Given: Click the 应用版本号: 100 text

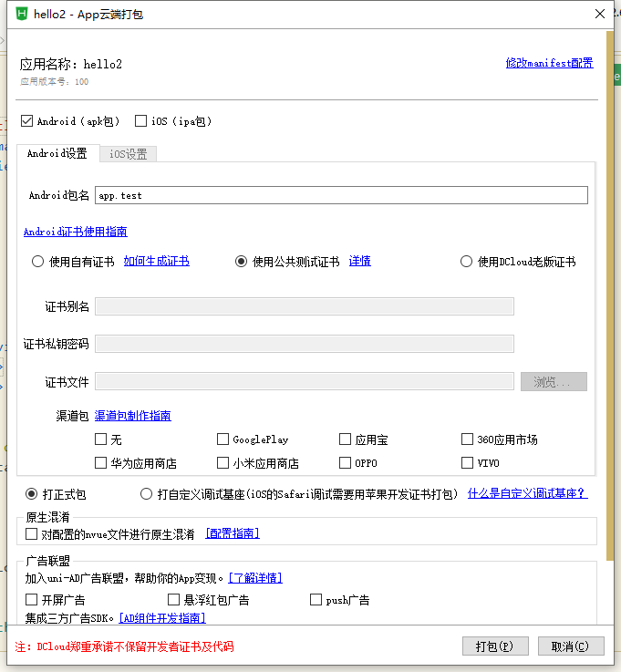Looking at the screenshot, I should pos(55,82).
